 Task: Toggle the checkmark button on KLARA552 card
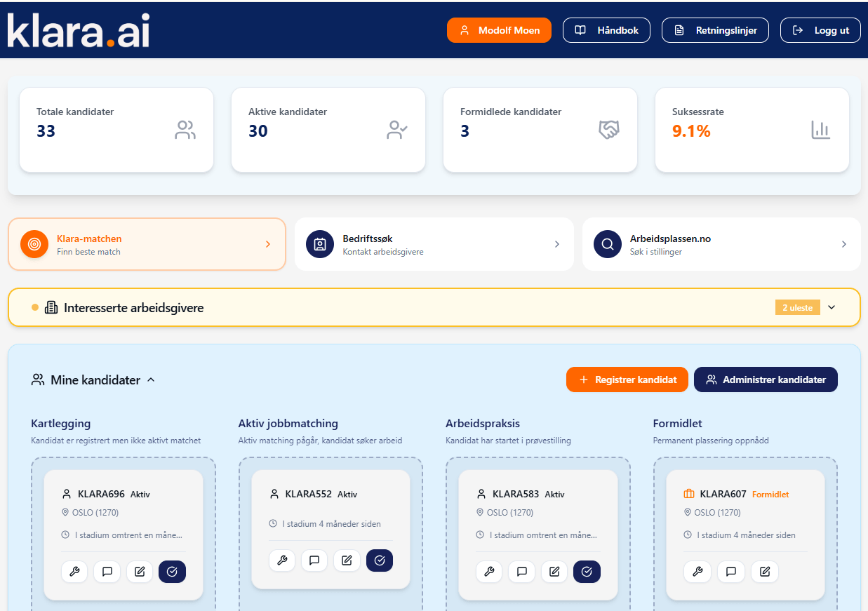click(380, 560)
